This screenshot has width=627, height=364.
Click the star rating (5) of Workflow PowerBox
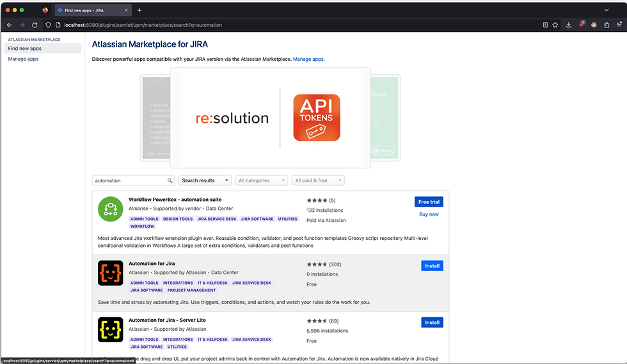click(321, 200)
